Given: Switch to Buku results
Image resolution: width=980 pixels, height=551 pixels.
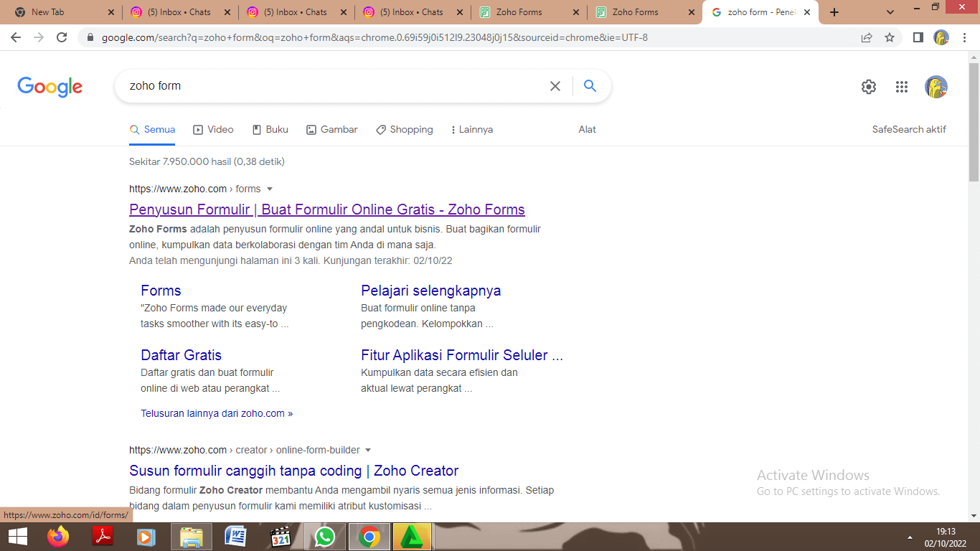Looking at the screenshot, I should pyautogui.click(x=270, y=130).
